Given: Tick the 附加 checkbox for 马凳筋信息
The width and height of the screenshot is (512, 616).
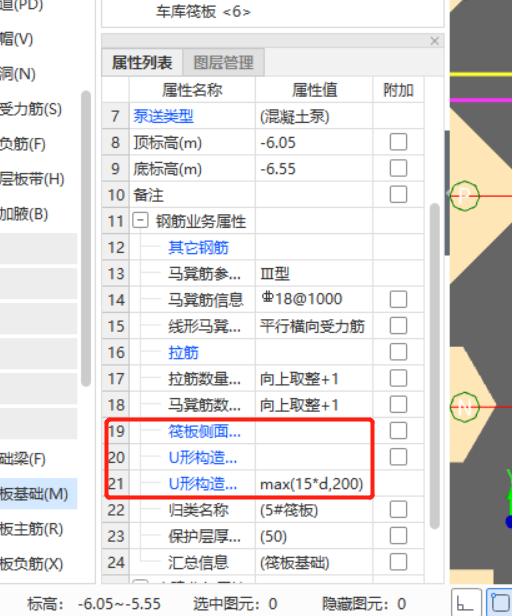Looking at the screenshot, I should coord(398,299).
